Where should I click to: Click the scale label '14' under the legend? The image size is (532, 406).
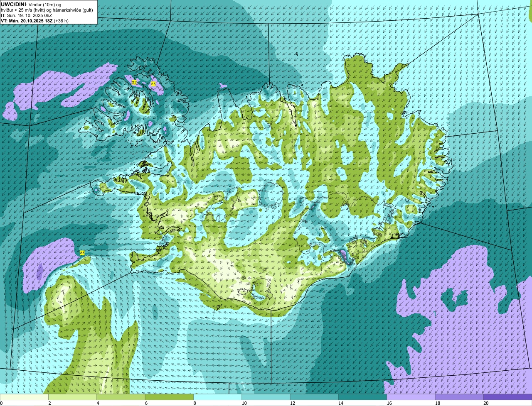(x=341, y=403)
